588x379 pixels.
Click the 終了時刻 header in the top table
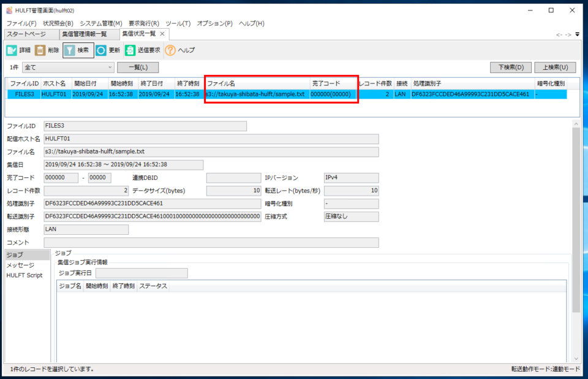coord(188,83)
